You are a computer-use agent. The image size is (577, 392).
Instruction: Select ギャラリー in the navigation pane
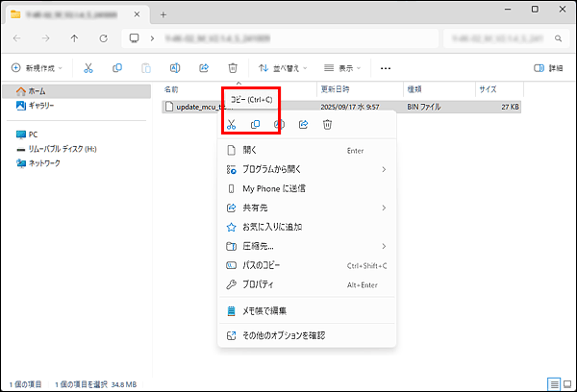pyautogui.click(x=40, y=105)
